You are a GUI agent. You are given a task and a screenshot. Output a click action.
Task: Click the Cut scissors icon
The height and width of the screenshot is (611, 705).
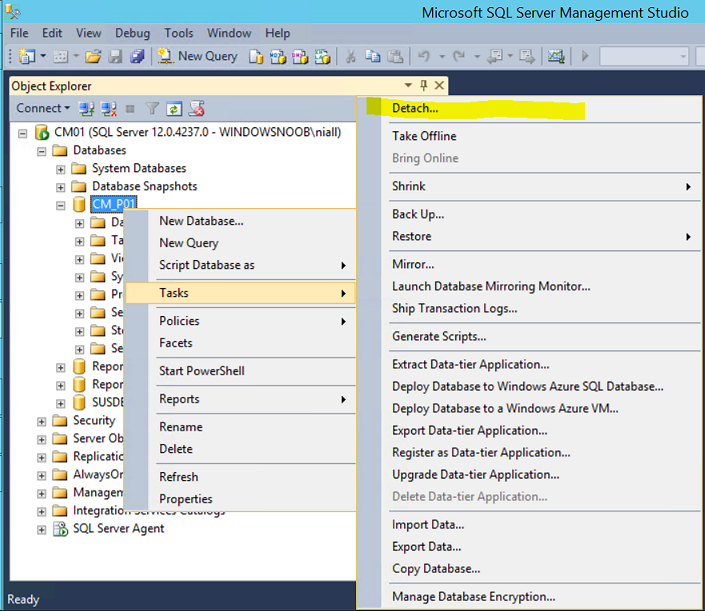[x=351, y=57]
